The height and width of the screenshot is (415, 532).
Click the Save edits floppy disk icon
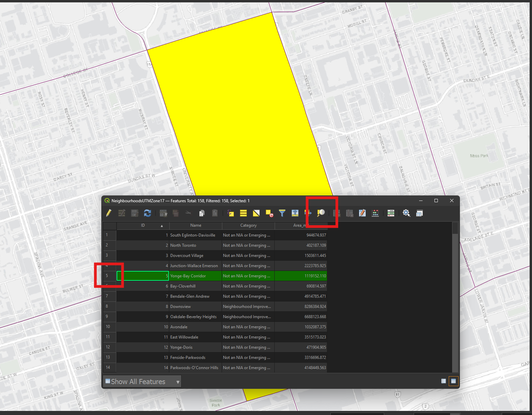[135, 213]
